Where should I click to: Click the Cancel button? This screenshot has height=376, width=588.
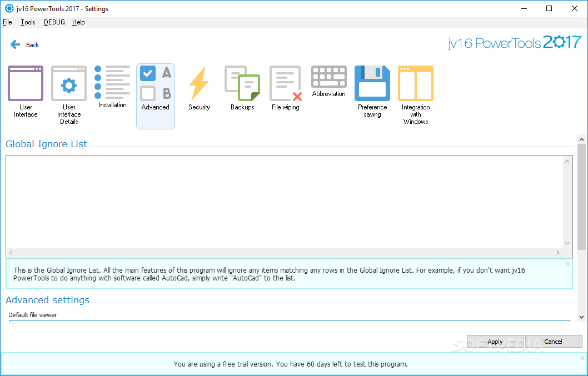tap(553, 342)
